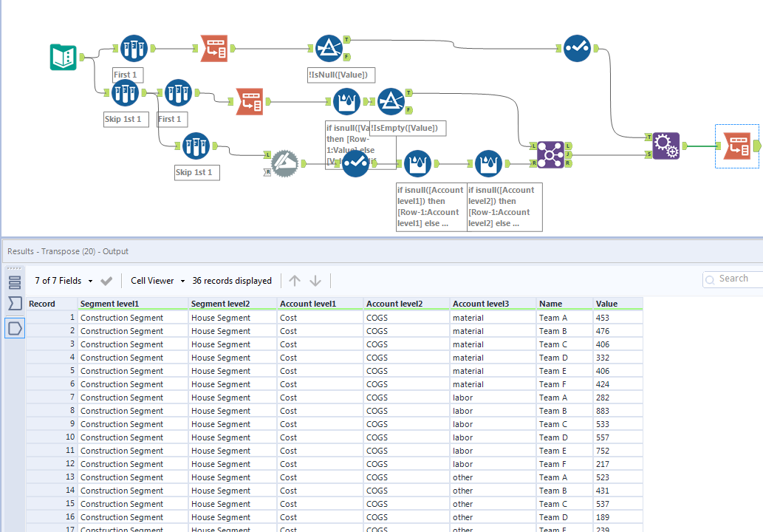The width and height of the screenshot is (763, 532).
Task: Open the Filter tool with !IsNull([Value]) expression
Action: [x=330, y=48]
